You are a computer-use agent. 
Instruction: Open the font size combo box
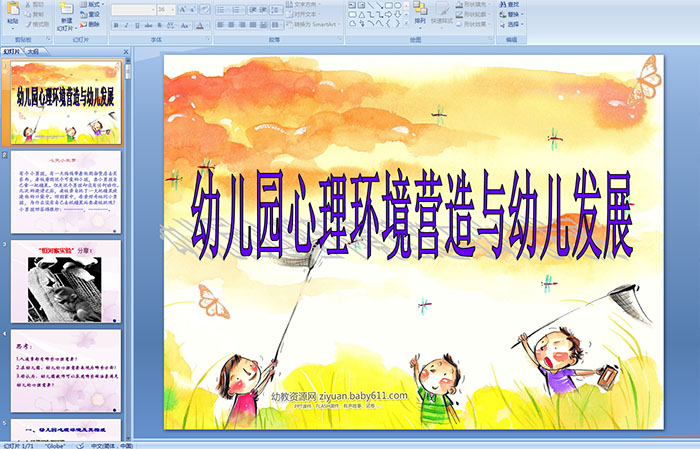pos(166,10)
